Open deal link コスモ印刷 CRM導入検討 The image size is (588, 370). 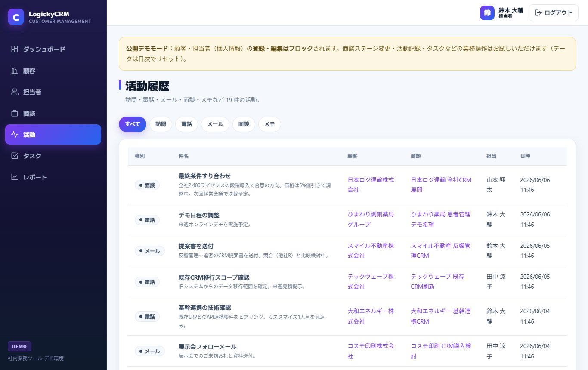tap(441, 351)
